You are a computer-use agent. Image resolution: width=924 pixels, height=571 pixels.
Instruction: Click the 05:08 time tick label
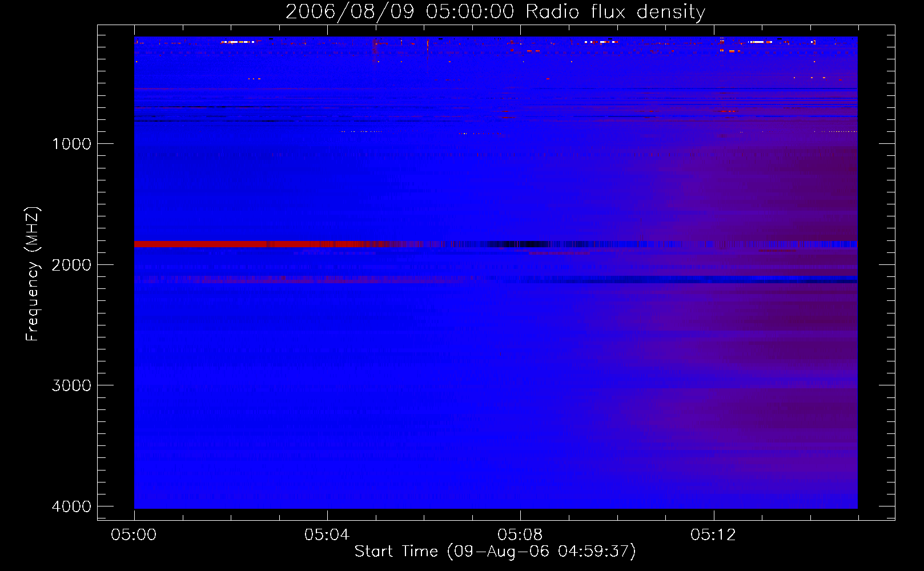[x=520, y=535]
